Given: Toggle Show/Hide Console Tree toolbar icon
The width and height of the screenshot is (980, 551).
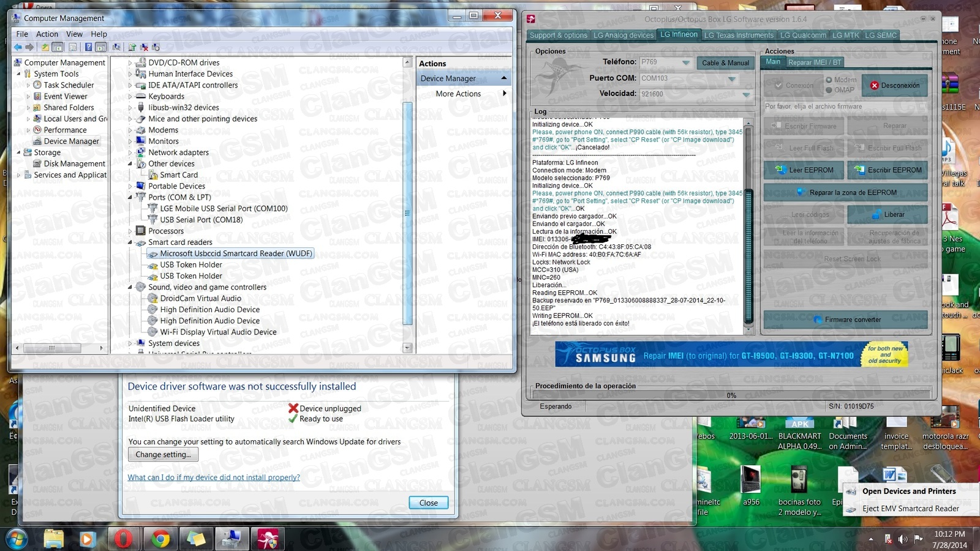Looking at the screenshot, I should point(58,47).
